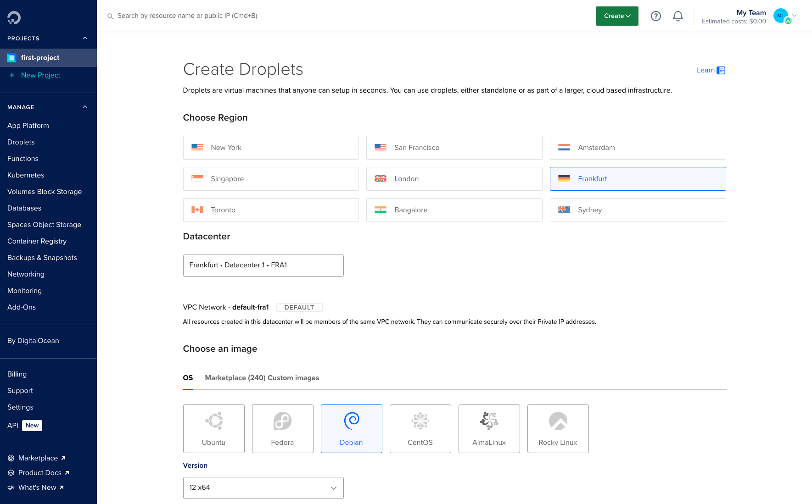Open the Billing page link
812x504 pixels.
click(17, 374)
